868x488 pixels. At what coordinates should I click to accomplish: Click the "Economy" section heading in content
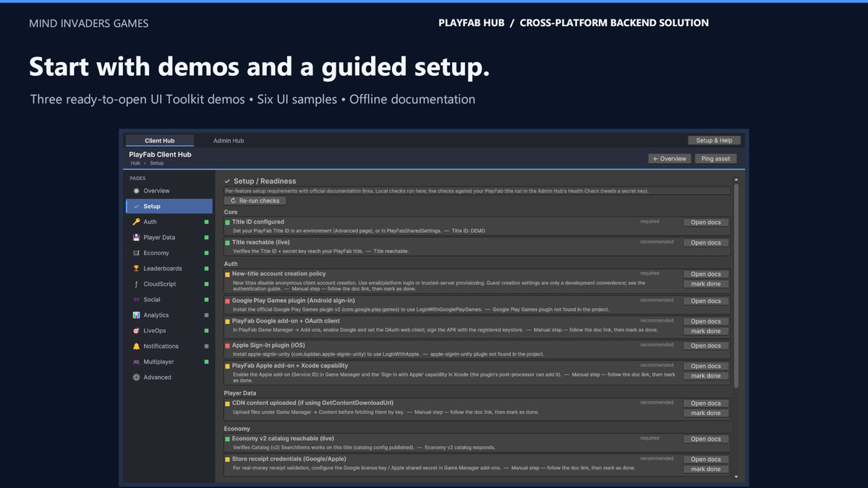(237, 429)
